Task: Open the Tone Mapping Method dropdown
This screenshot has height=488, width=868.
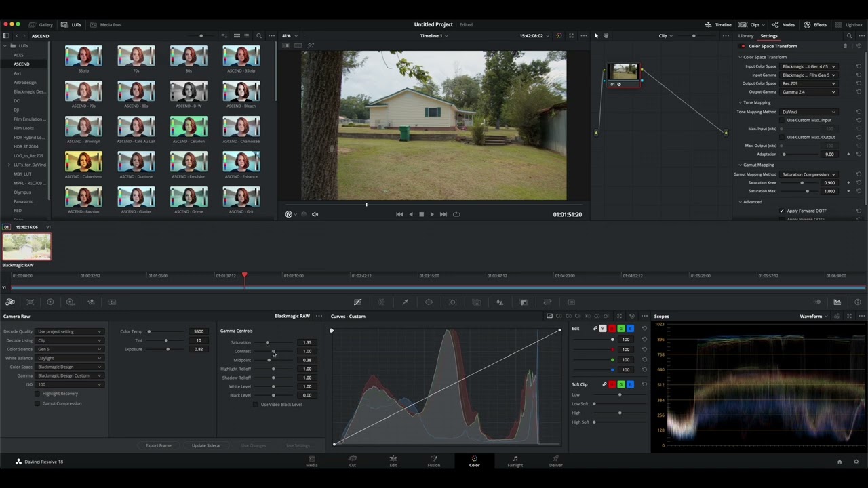Action: pyautogui.click(x=809, y=112)
